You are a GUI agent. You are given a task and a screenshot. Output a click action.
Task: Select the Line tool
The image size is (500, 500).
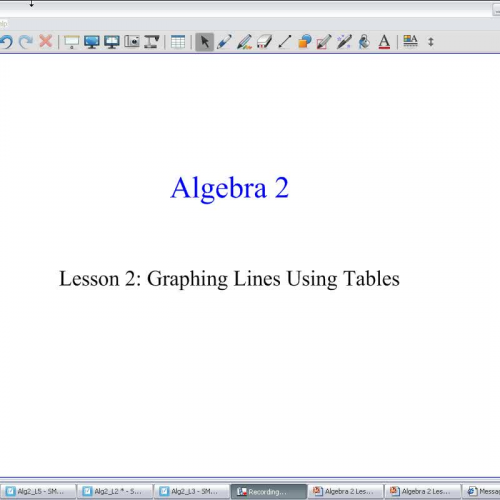tap(284, 42)
